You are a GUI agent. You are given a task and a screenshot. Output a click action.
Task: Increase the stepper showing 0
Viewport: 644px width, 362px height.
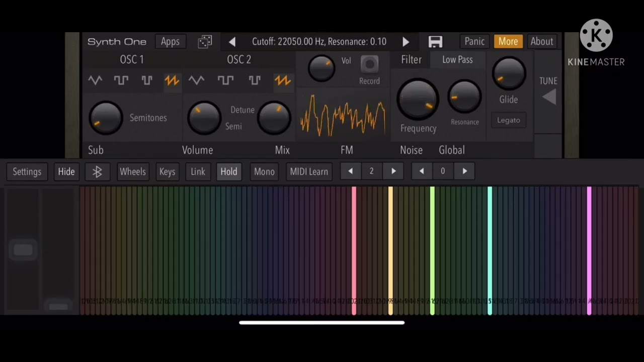tap(464, 171)
